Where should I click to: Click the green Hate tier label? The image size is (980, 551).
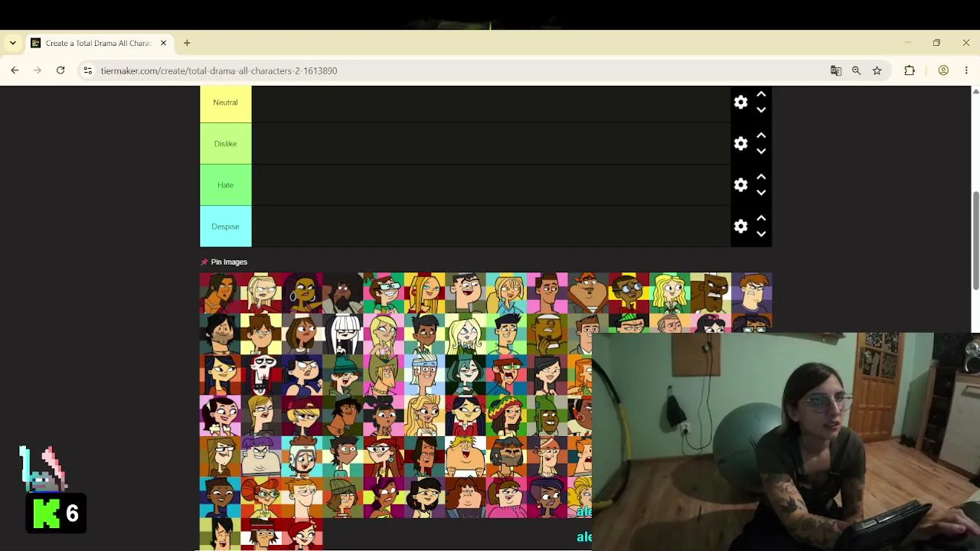pos(225,185)
